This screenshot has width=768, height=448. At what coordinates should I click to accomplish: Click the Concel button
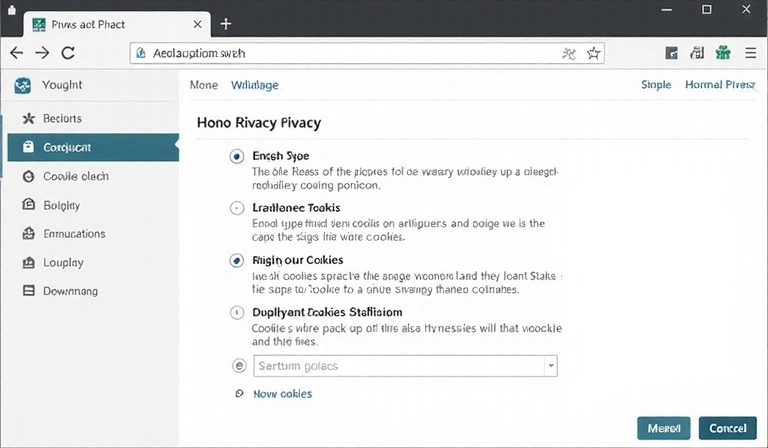click(727, 429)
